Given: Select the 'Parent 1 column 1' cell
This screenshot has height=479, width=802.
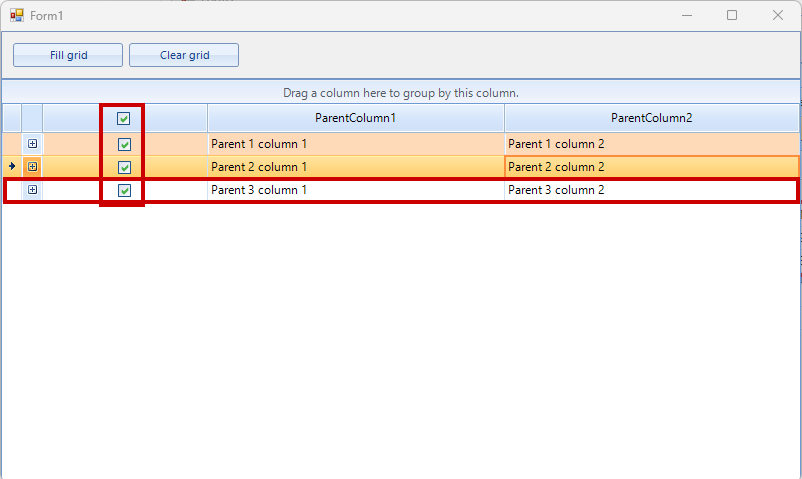Looking at the screenshot, I should 355,144.
